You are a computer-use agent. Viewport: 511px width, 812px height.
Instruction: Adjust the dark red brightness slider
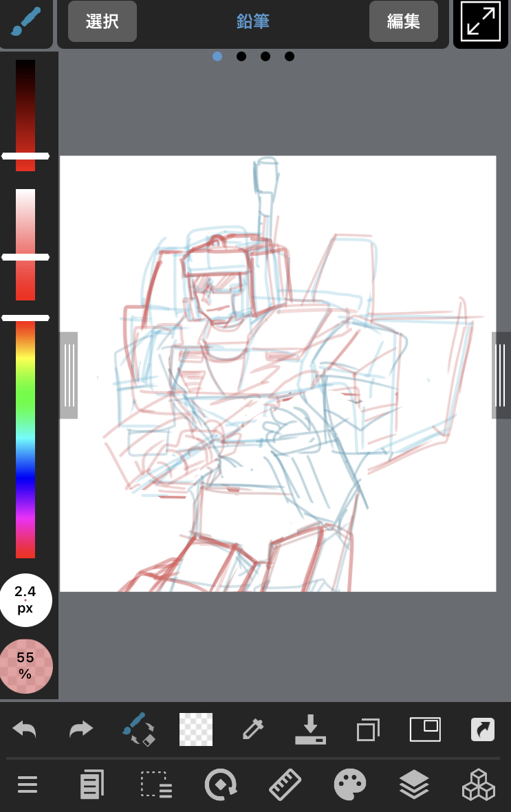tap(25, 115)
